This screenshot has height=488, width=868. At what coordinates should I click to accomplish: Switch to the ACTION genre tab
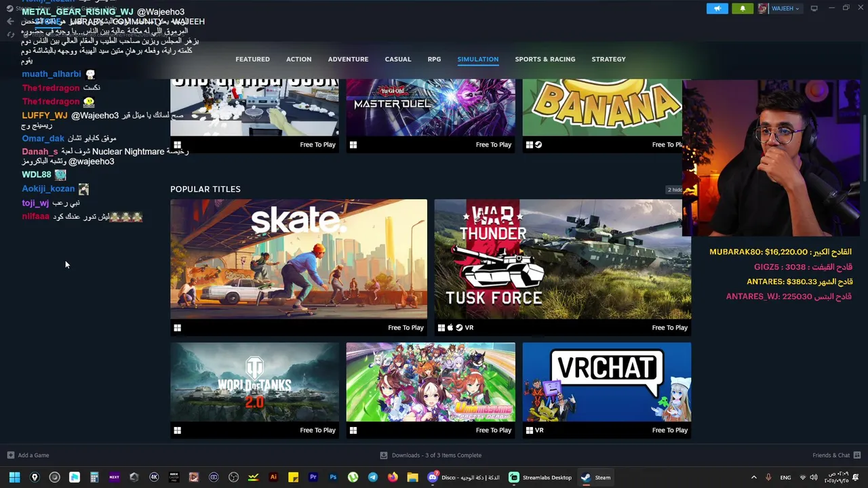click(x=298, y=59)
